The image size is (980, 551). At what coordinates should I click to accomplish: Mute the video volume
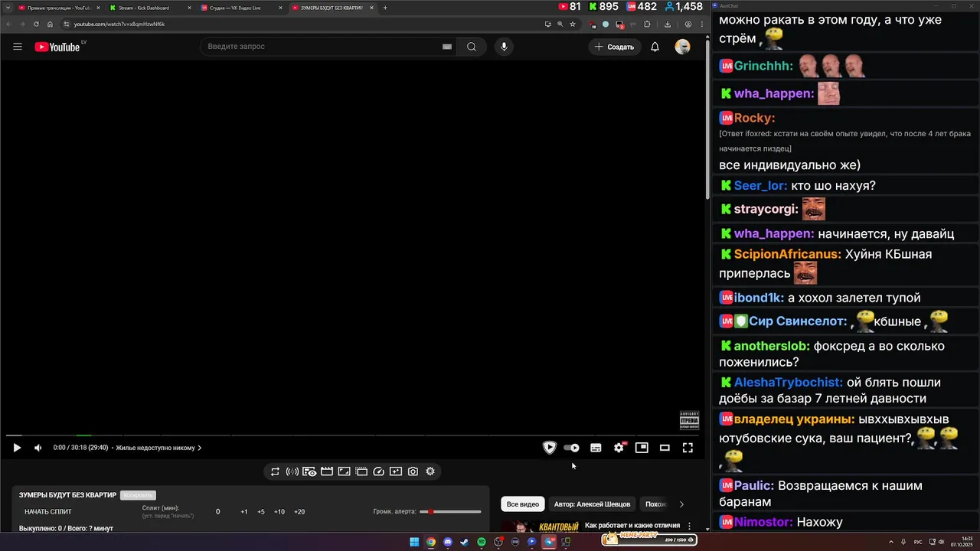(x=38, y=448)
